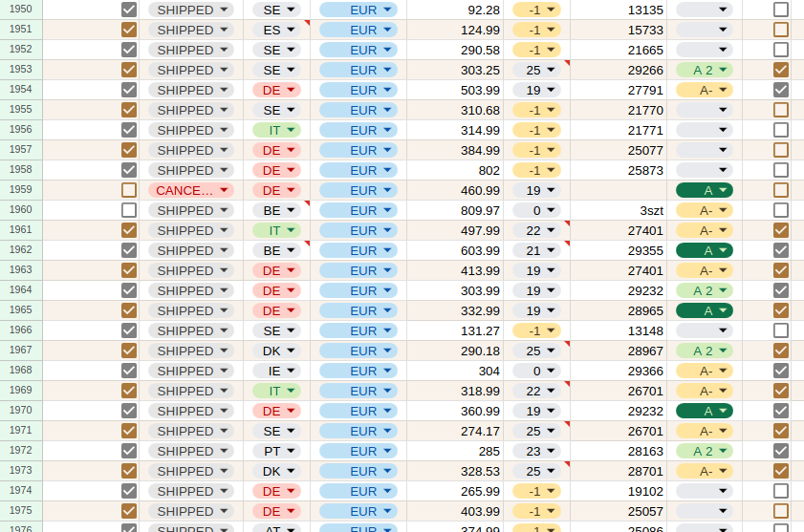The width and height of the screenshot is (804, 532).
Task: Select the cell containing 25873
Action: click(x=619, y=170)
